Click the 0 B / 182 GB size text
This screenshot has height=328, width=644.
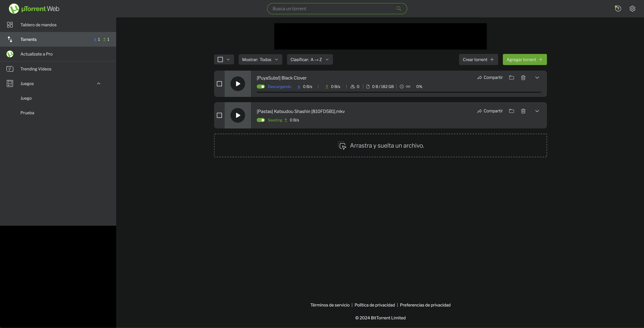point(383,87)
